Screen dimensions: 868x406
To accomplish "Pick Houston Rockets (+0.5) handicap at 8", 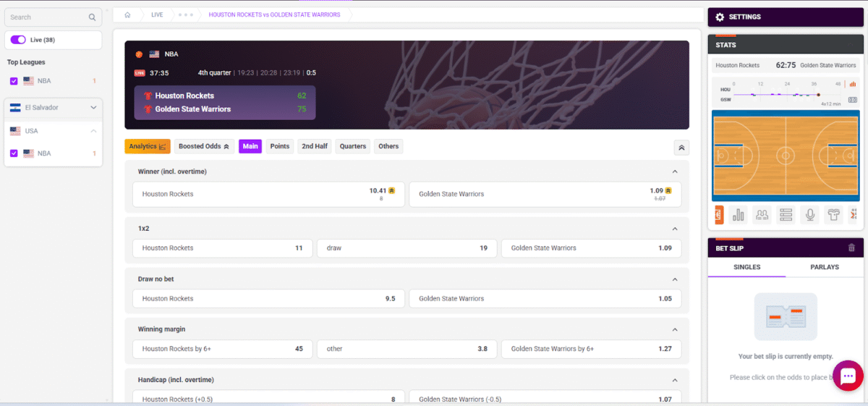I will point(268,397).
